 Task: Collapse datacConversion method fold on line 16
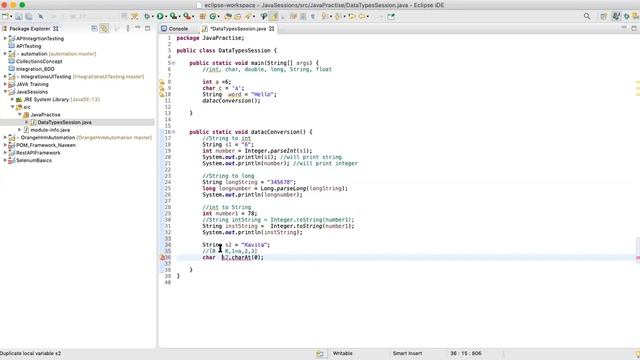point(173,132)
